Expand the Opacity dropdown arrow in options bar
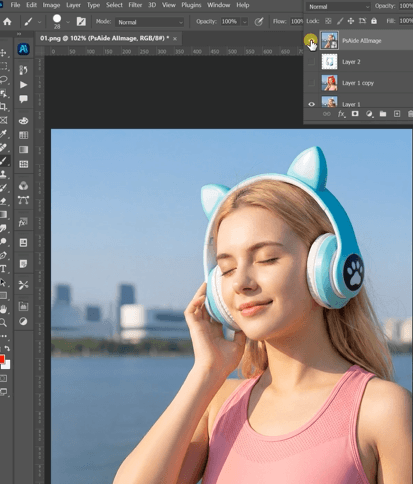This screenshot has width=413, height=484. [x=245, y=22]
